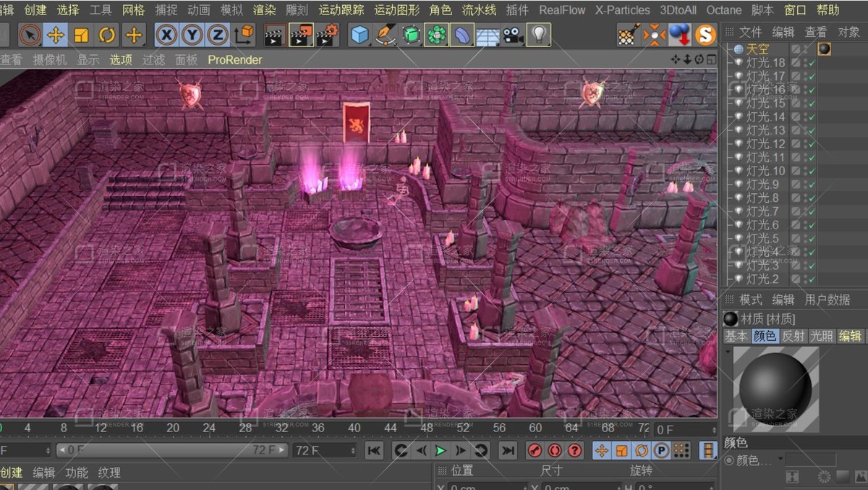Open the Bend deformer icon
This screenshot has width=868, height=490.
(462, 35)
